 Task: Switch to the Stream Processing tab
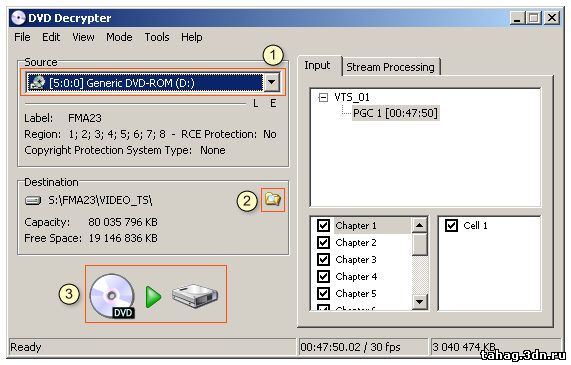pos(390,67)
